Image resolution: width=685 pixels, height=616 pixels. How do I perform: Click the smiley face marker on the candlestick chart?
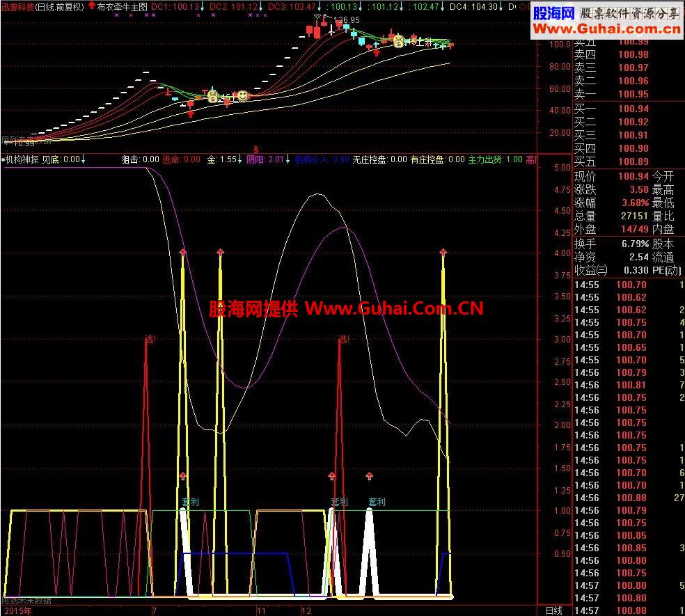click(x=242, y=95)
